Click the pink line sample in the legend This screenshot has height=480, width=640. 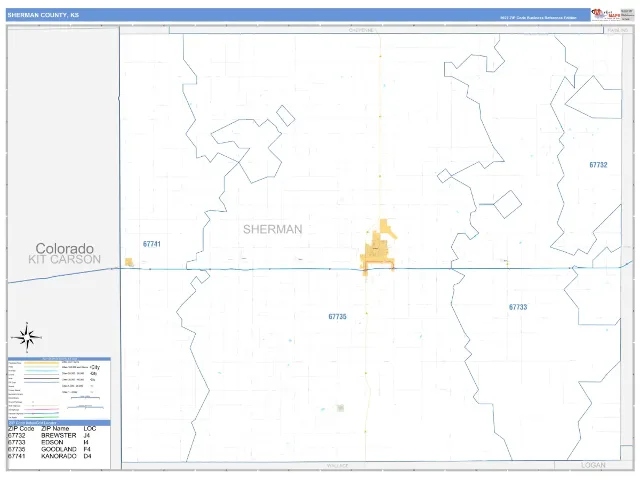42,409
